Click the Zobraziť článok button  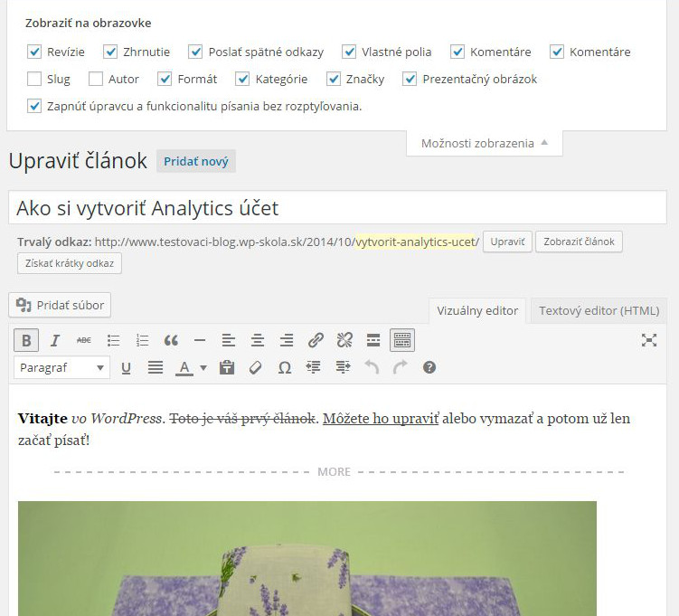(x=579, y=242)
